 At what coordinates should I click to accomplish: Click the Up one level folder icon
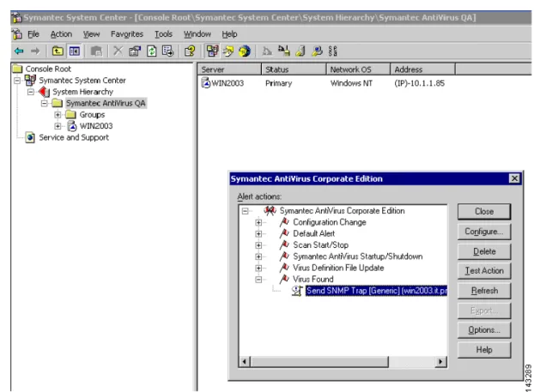click(58, 51)
